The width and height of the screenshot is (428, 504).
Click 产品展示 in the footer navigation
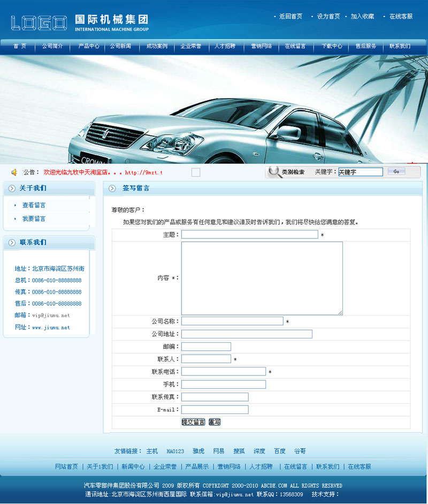(x=197, y=467)
